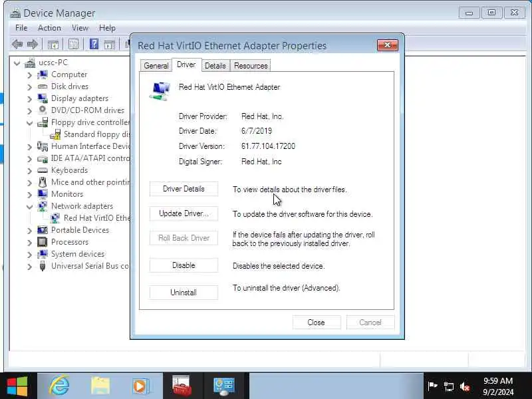Click the action pane toolbar icon
The height and width of the screenshot is (399, 532).
(109, 44)
